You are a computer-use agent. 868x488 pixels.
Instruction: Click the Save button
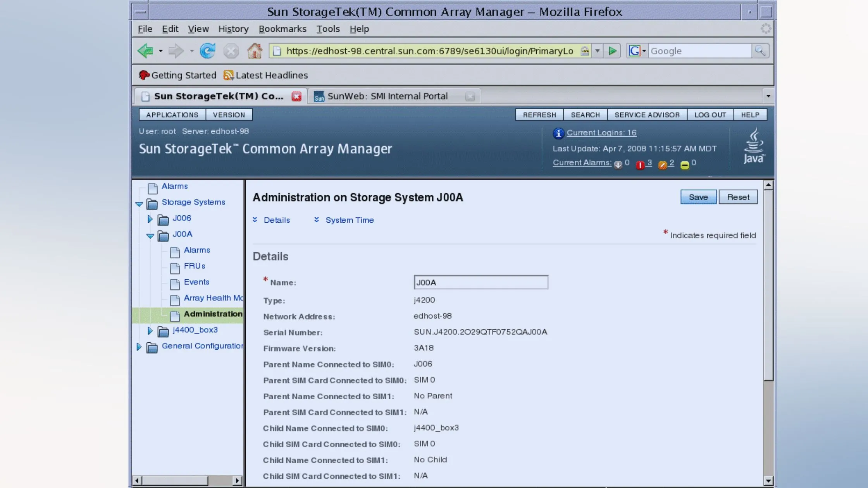coord(698,197)
